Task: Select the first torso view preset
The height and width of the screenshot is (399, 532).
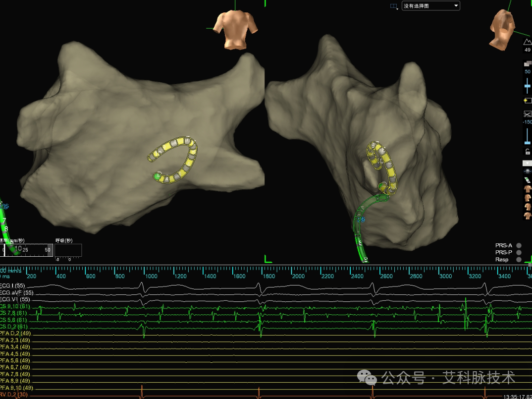Action: point(527,189)
